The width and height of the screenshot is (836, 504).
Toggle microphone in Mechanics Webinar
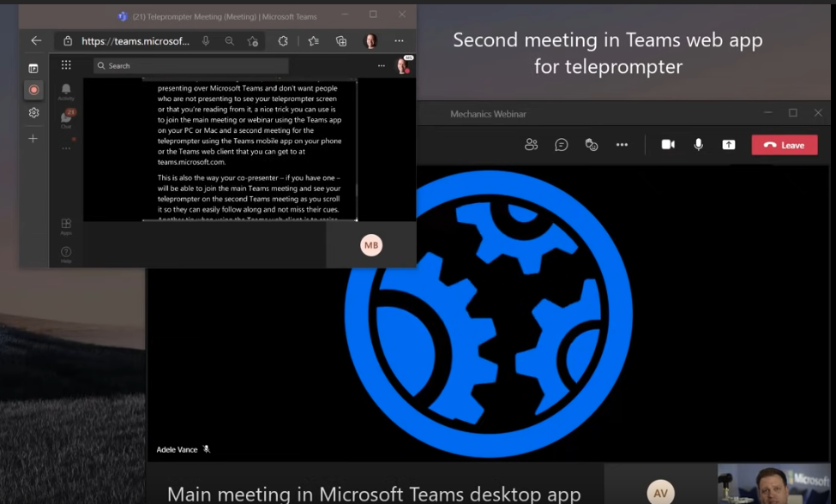point(699,145)
